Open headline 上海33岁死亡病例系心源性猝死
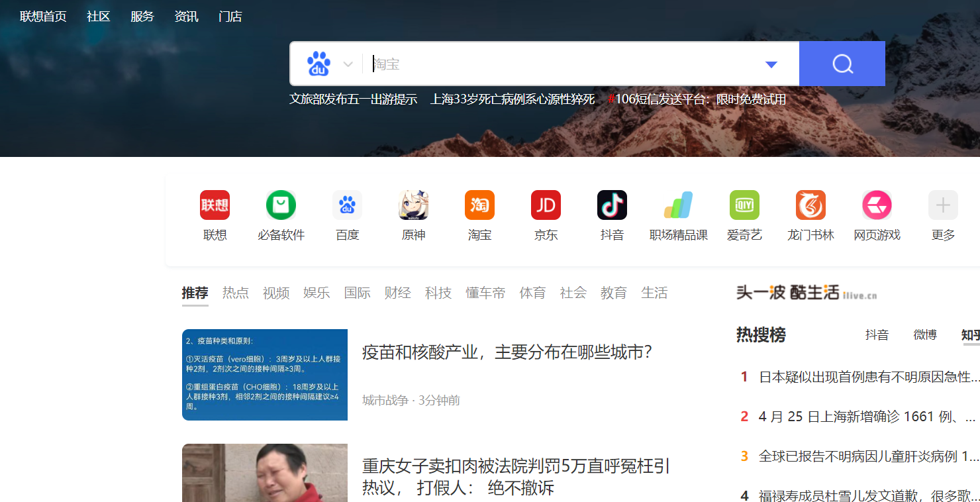 513,99
